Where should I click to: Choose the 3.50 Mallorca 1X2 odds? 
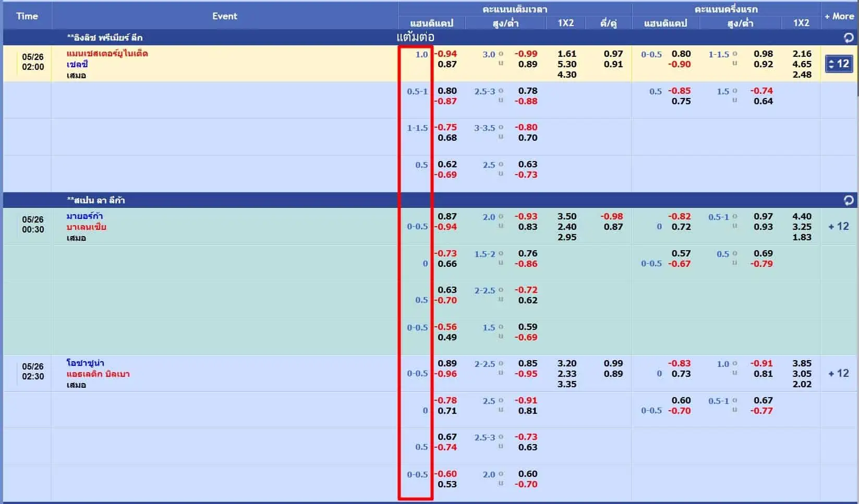pyautogui.click(x=566, y=216)
